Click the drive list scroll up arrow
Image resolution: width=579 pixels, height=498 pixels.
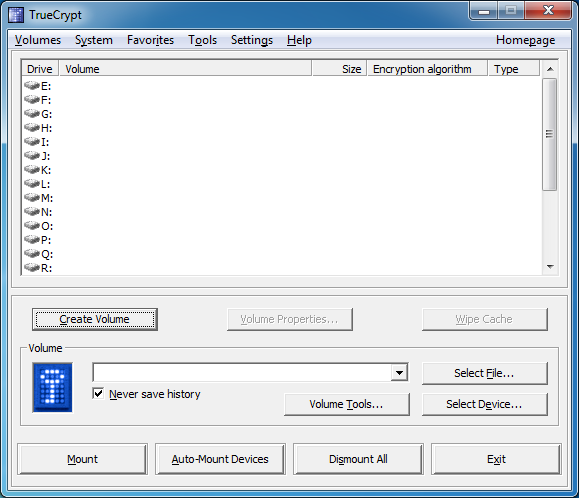pos(550,69)
